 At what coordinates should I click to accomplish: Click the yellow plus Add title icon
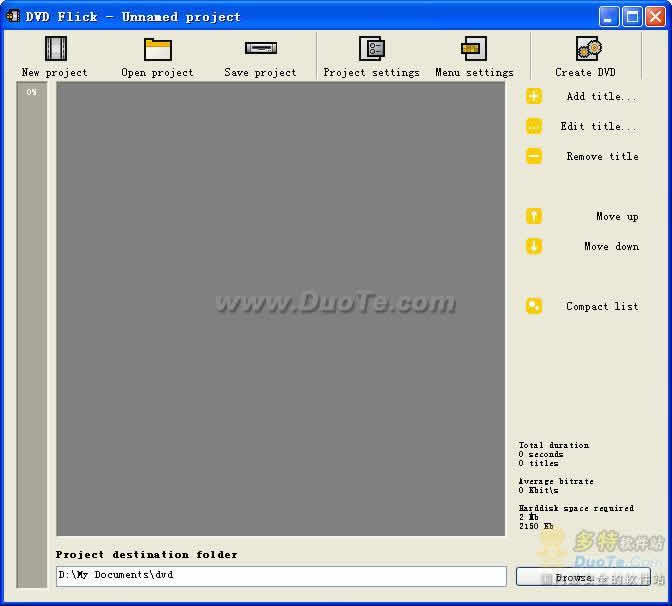point(534,96)
